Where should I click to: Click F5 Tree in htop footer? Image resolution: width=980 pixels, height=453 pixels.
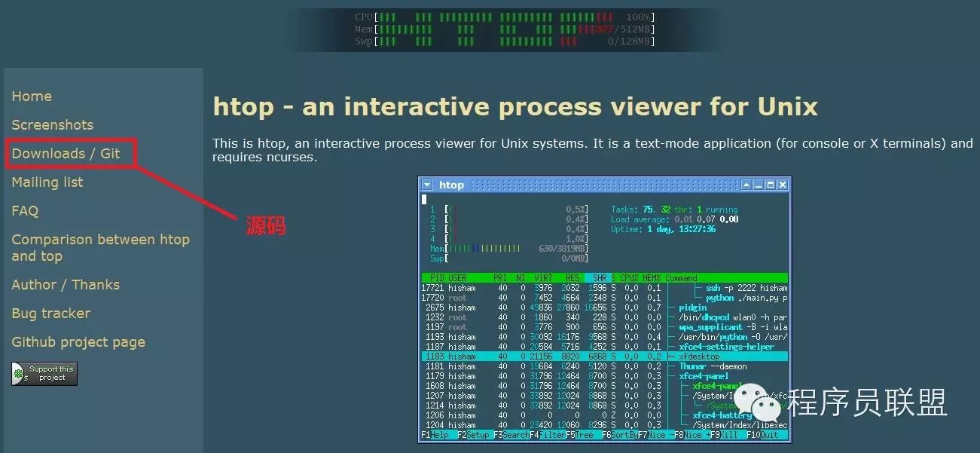pos(584,435)
